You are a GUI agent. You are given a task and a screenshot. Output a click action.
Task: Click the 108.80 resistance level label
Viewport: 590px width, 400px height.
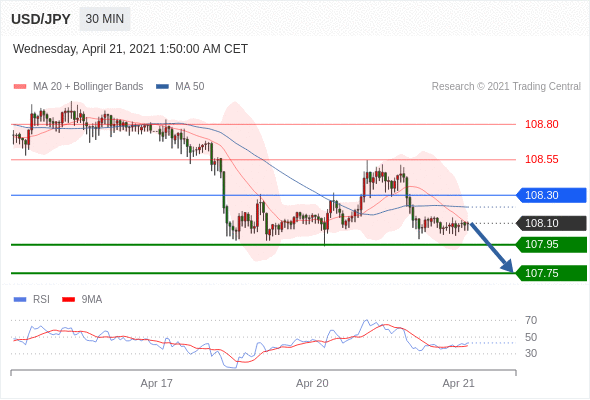[x=541, y=124]
